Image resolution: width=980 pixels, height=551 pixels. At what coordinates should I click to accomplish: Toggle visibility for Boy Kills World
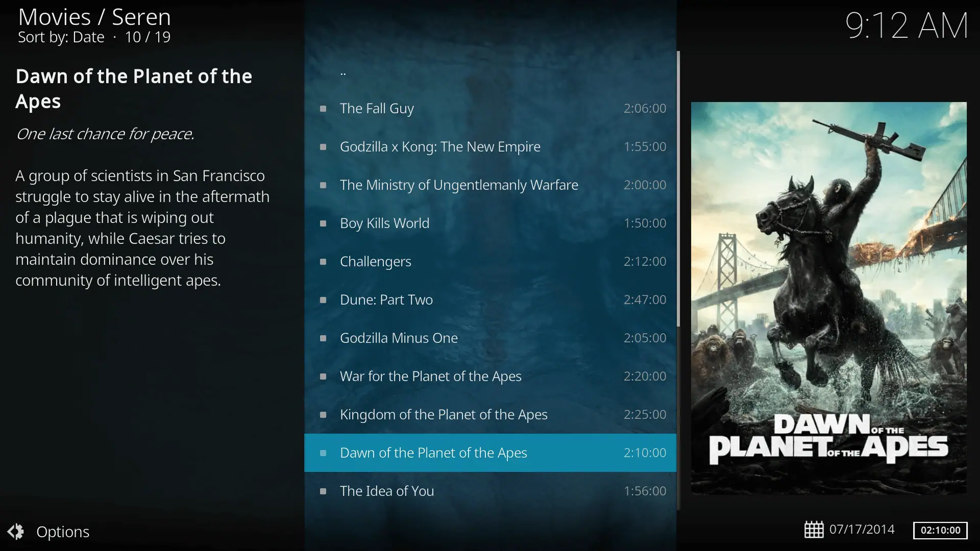(325, 223)
